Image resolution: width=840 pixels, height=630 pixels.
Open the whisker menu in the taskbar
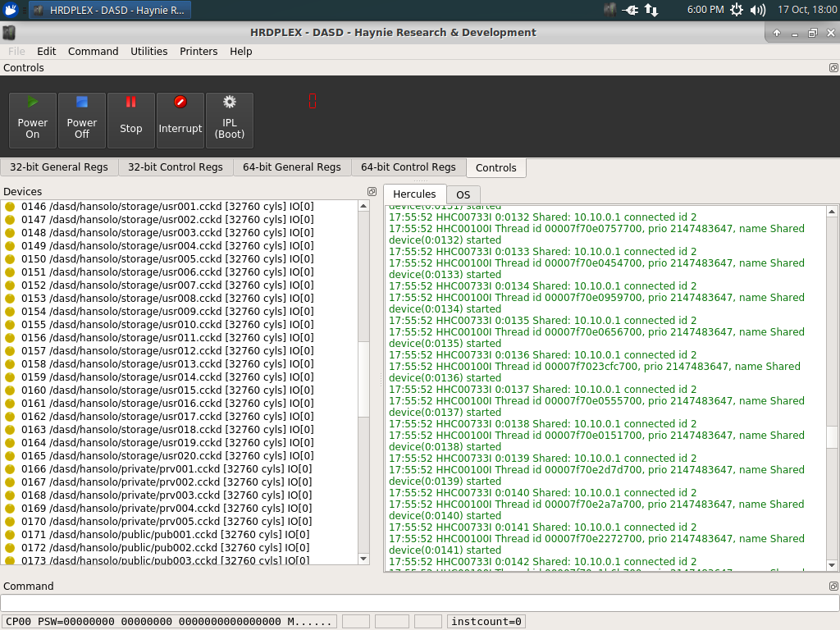click(x=11, y=10)
